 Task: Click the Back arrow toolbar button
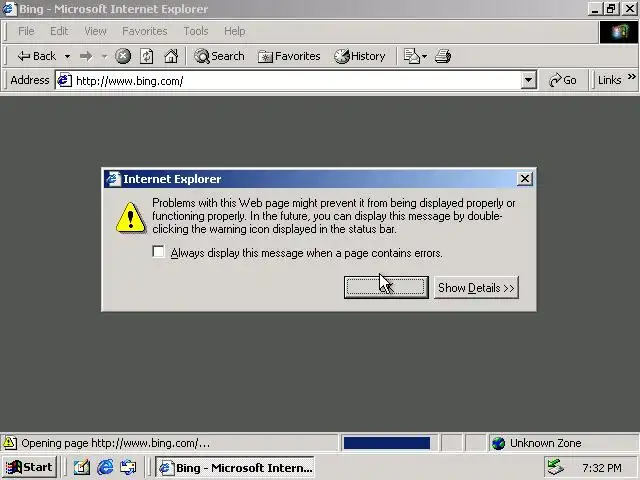[36, 56]
